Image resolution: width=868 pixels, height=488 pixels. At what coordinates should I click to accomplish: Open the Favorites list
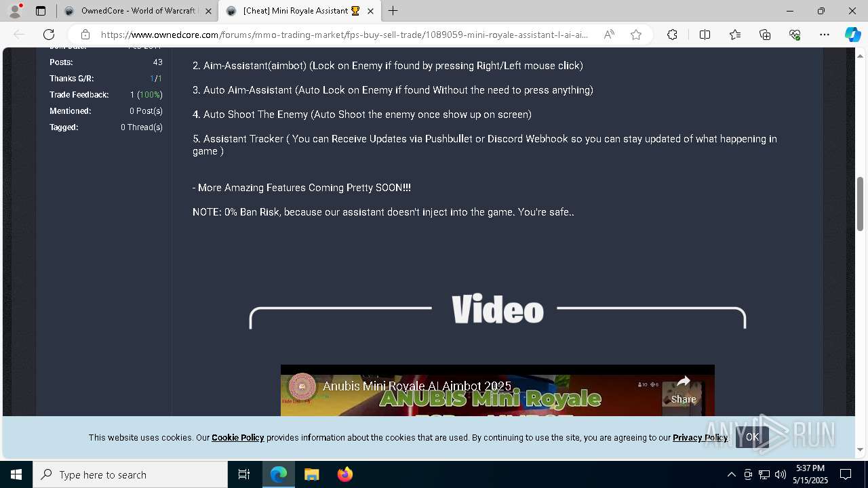click(x=735, y=35)
